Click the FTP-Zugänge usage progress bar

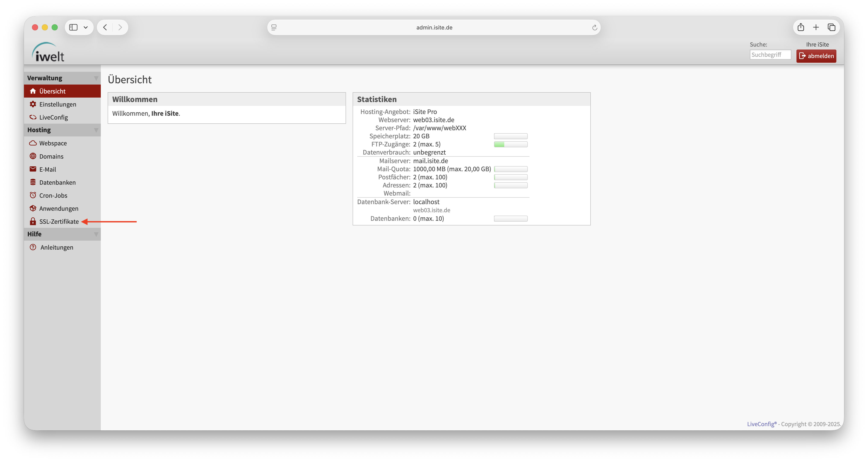510,145
